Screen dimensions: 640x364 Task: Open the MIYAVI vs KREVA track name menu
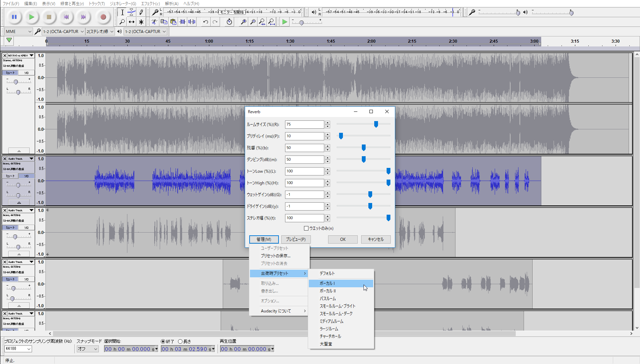(x=21, y=55)
